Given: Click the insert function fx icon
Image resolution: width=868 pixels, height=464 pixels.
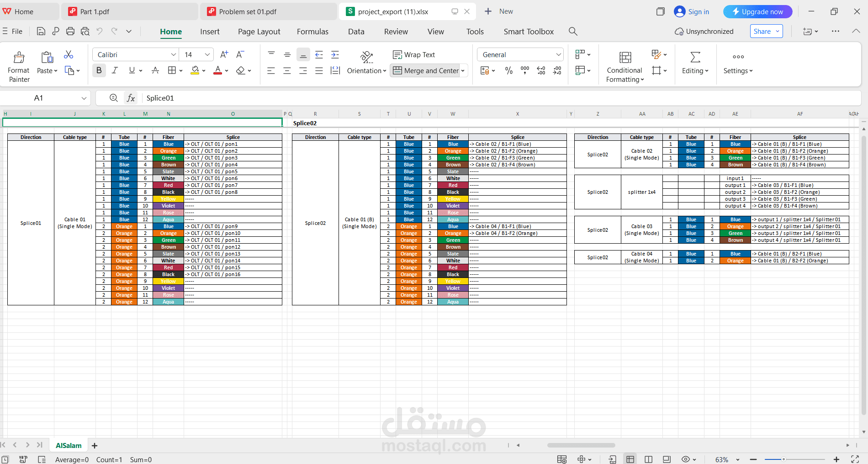Looking at the screenshot, I should click(131, 98).
